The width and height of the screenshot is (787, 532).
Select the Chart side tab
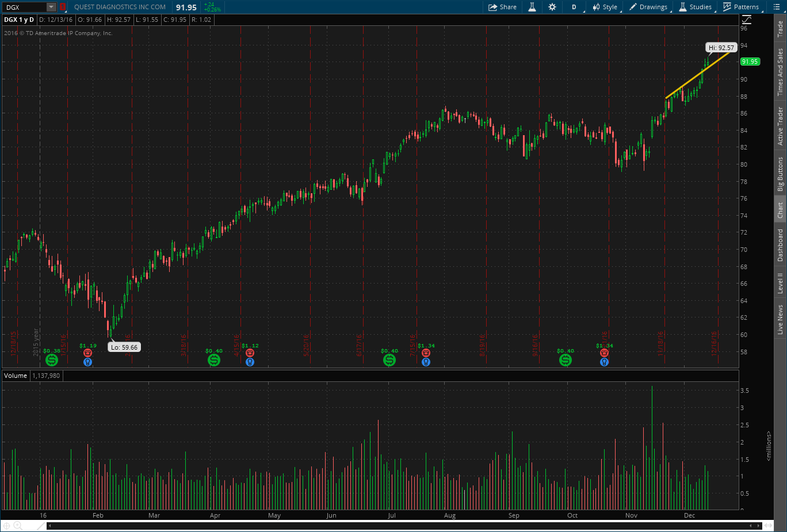pos(780,210)
